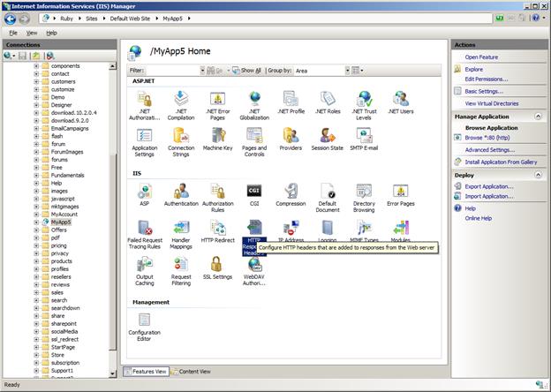Click Default Web Site in breadcrumb
The height and width of the screenshot is (392, 551).
pos(130,19)
